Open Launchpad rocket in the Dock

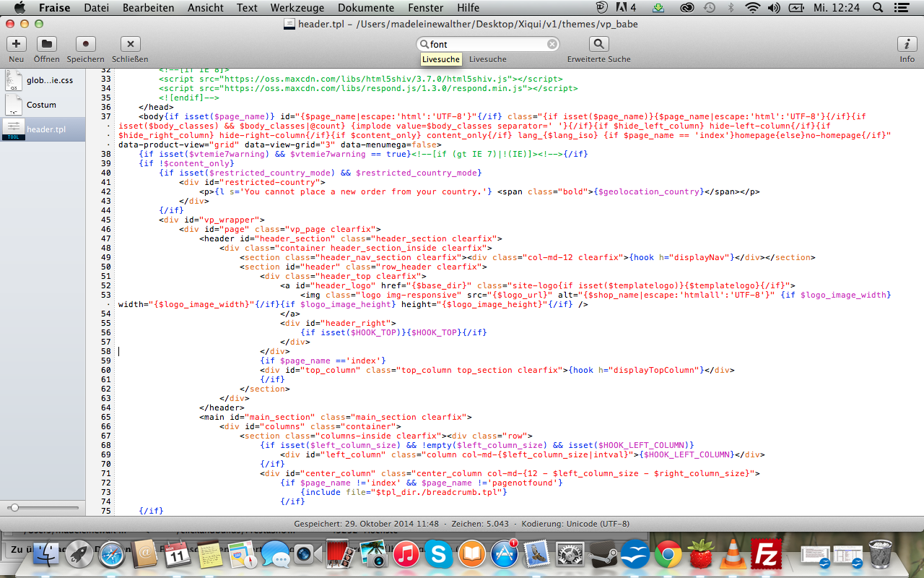(79, 554)
